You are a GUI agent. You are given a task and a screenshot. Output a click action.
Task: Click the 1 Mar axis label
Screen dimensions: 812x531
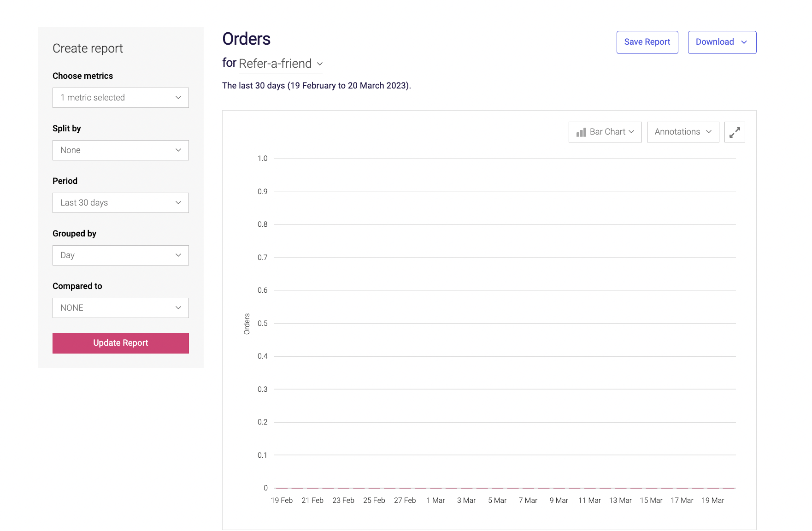(435, 501)
